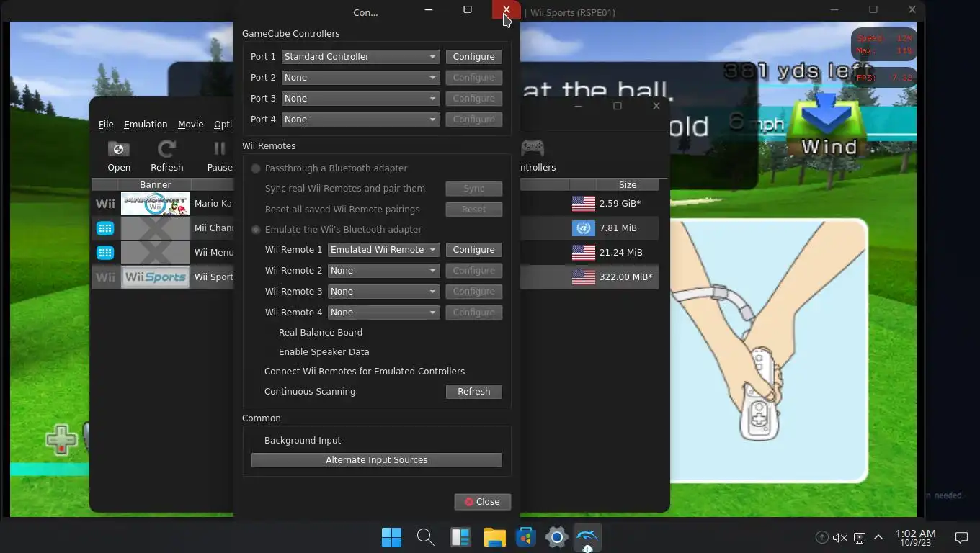980x553 pixels.
Task: Click the 21.24 MiB size cell
Action: click(620, 253)
